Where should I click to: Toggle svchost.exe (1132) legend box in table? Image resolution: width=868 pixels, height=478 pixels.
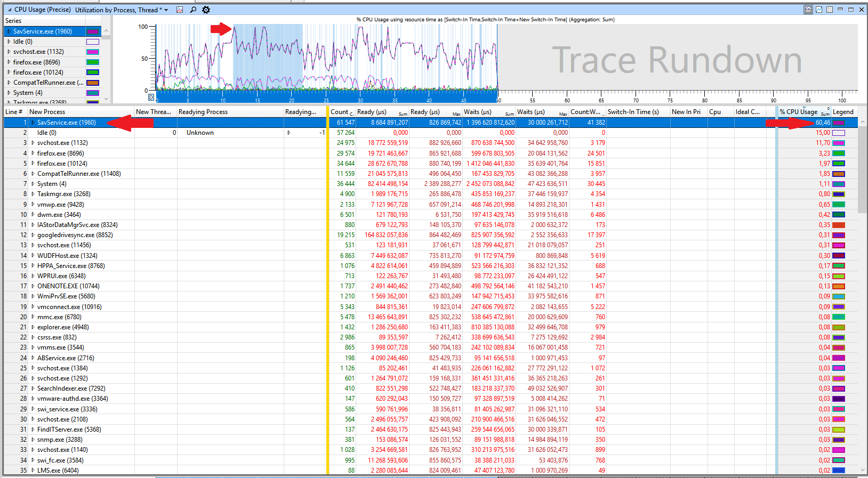click(x=839, y=143)
